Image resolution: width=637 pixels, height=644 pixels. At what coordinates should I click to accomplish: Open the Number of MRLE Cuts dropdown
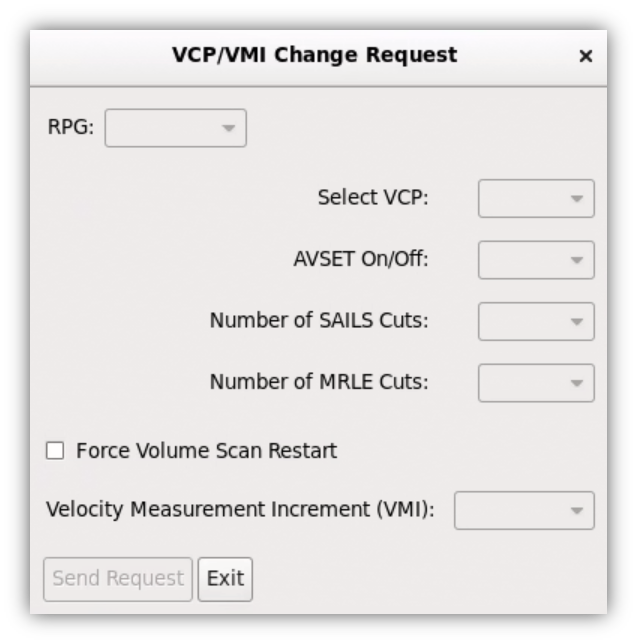(536, 383)
